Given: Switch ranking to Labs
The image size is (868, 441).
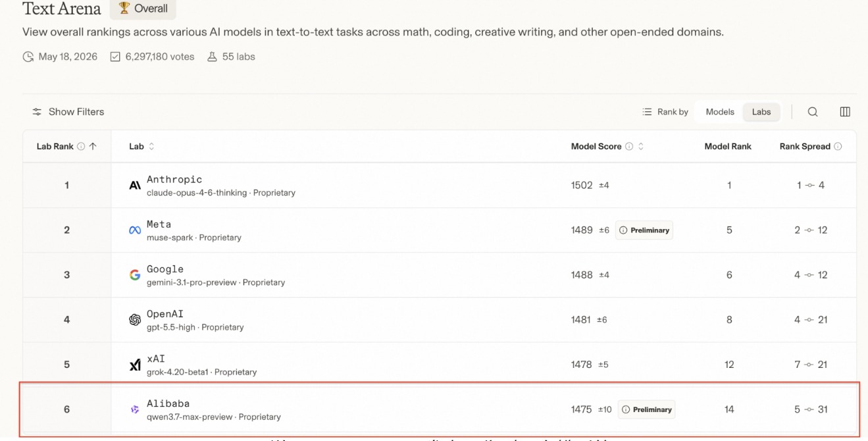Looking at the screenshot, I should click(761, 112).
